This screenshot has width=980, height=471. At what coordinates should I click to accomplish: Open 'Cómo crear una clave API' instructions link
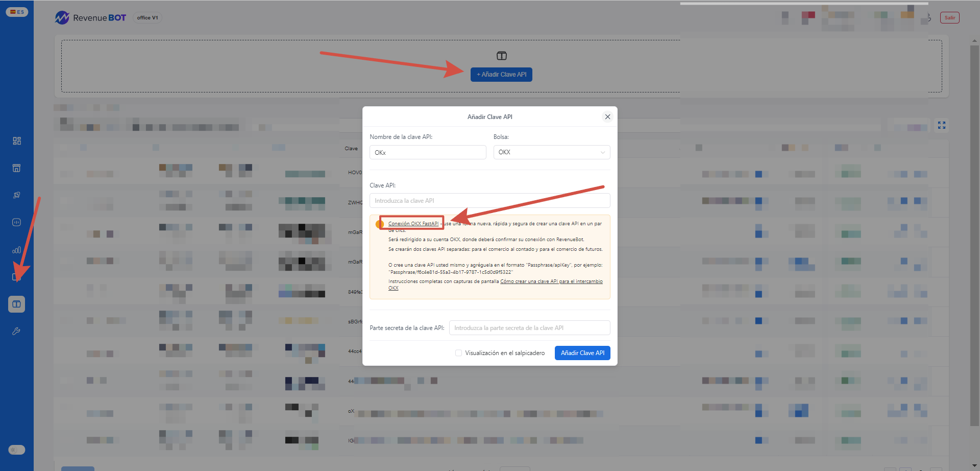551,281
